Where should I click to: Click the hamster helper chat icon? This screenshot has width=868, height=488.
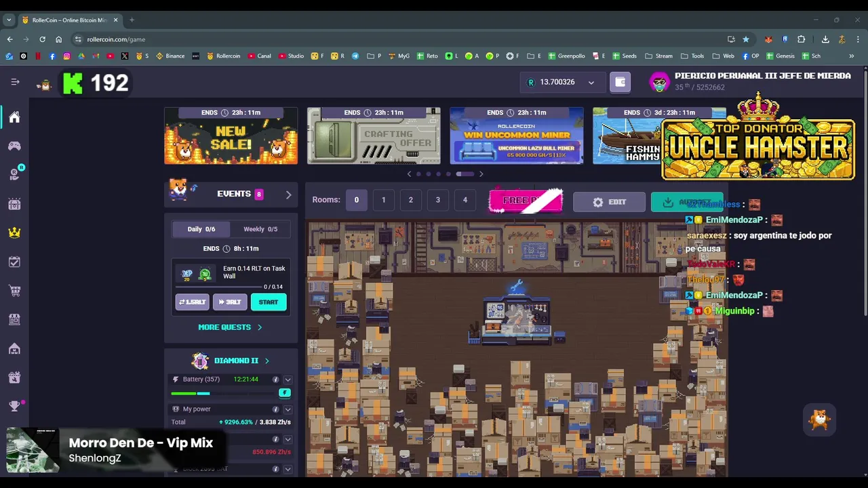(819, 420)
